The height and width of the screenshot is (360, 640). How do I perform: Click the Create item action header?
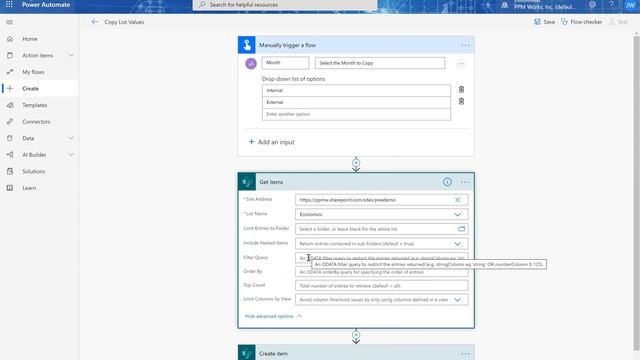356,353
